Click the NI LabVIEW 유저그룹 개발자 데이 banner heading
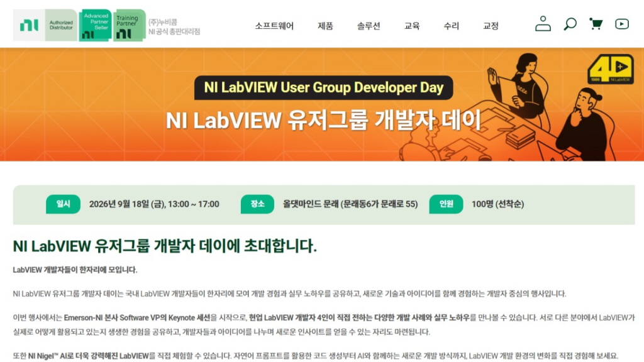The image size is (644, 362). coord(323,121)
